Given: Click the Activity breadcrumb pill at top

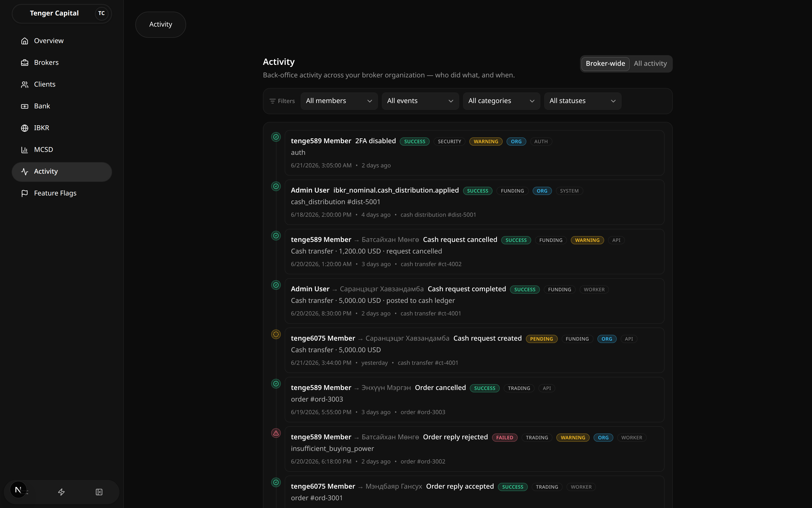Looking at the screenshot, I should pos(160,24).
